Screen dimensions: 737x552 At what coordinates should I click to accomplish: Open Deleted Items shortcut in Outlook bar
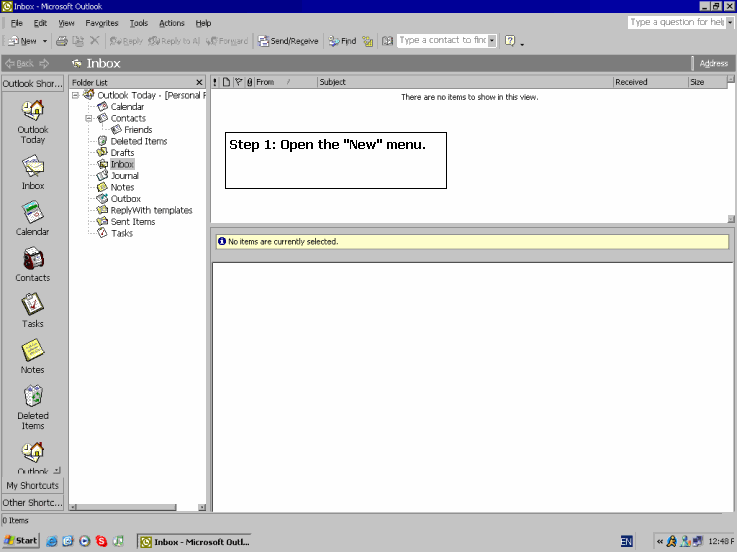[33, 408]
